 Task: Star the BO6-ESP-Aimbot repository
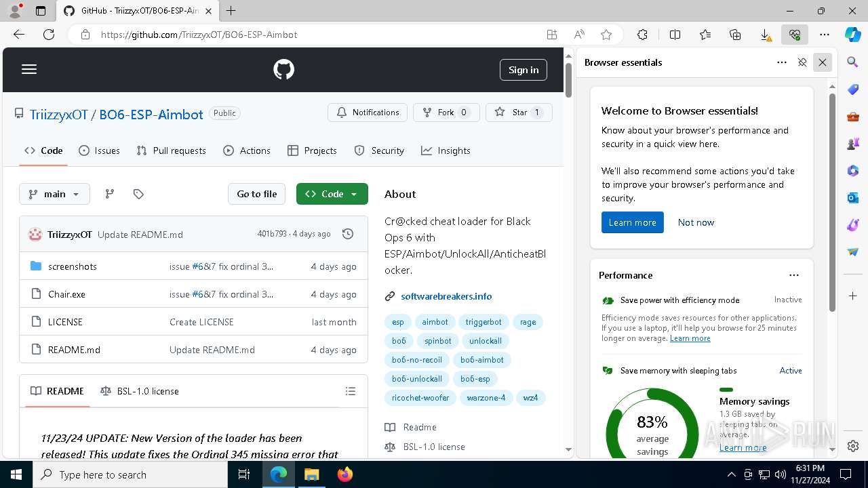519,113
